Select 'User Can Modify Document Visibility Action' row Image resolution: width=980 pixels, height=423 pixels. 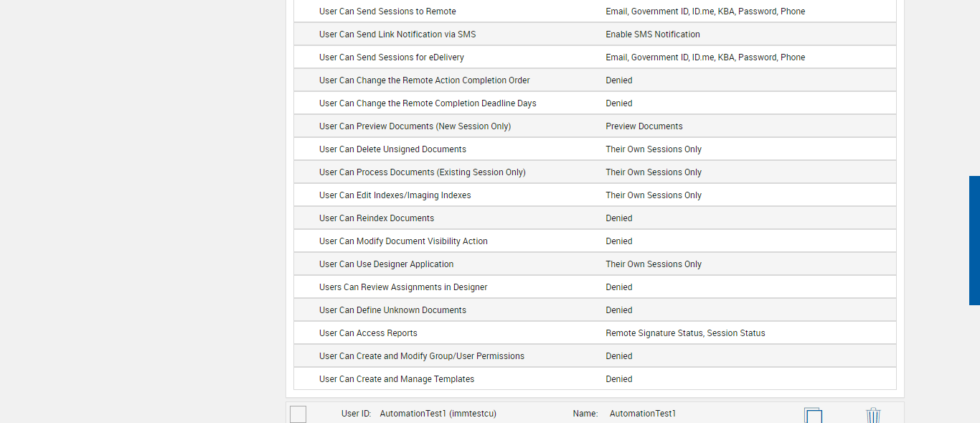pyautogui.click(x=403, y=241)
